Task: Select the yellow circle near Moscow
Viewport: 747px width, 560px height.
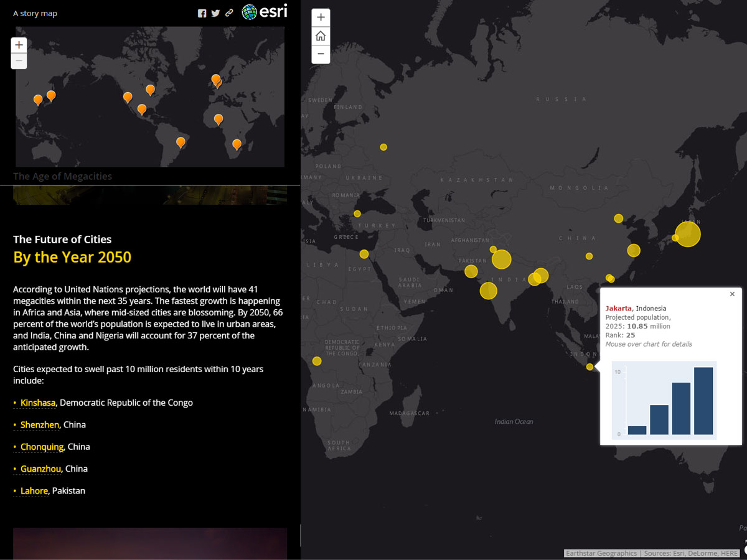Action: point(383,147)
